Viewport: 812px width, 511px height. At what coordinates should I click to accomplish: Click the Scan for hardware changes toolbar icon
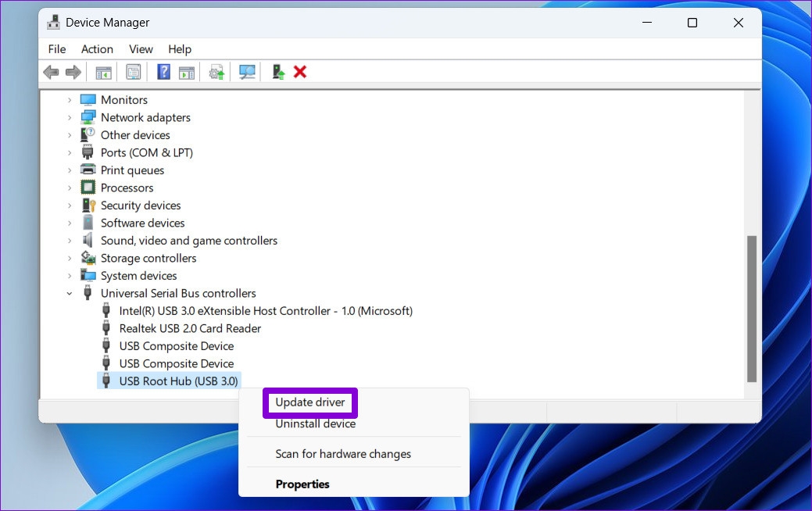point(246,71)
